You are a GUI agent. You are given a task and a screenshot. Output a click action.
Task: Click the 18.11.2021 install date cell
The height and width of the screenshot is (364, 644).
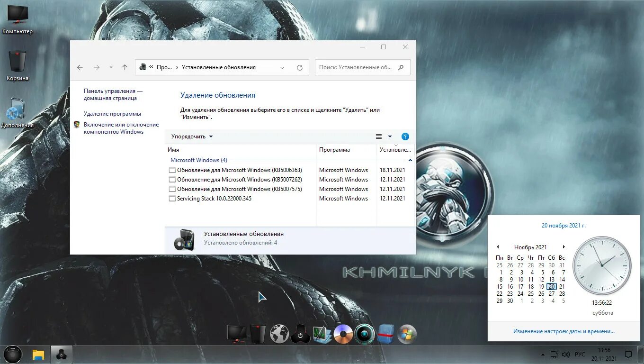[393, 170]
